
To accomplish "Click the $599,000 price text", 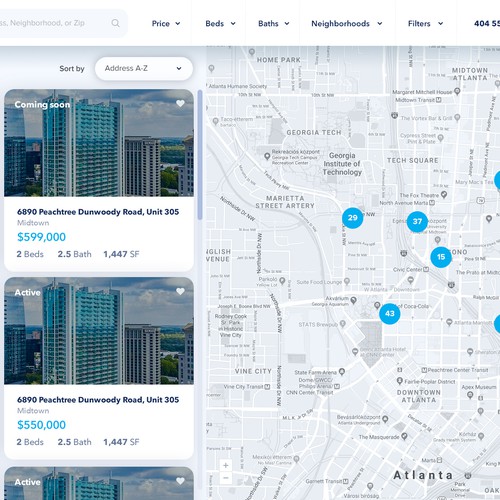I will [x=41, y=237].
